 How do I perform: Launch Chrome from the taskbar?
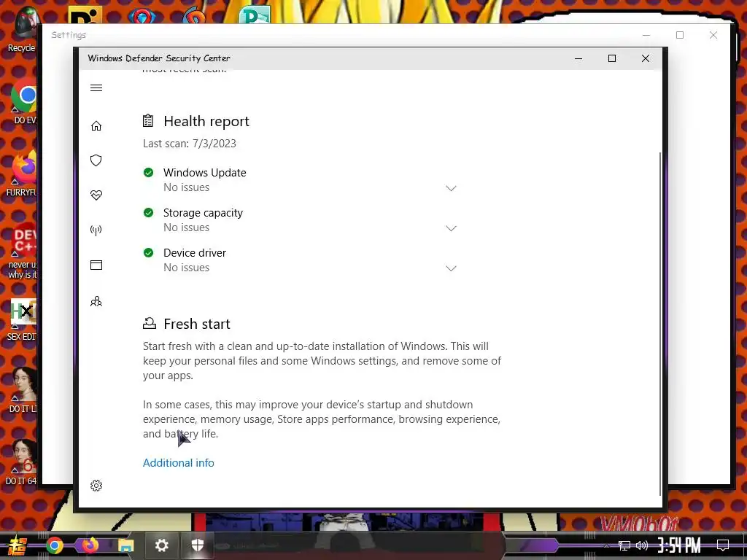[54, 545]
